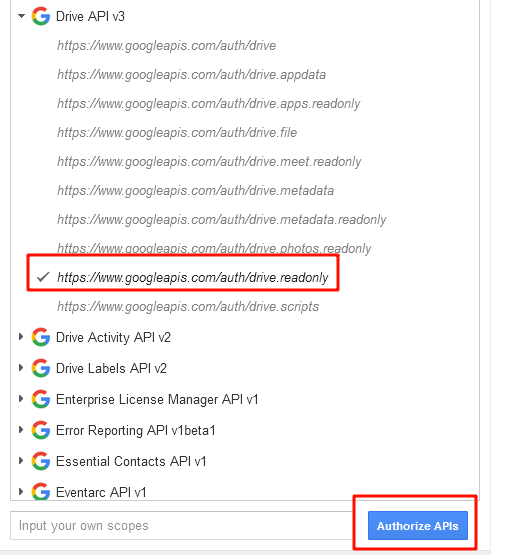The height and width of the screenshot is (555, 510).
Task: Open the Essential Contacts API v1 entry
Action: coord(131,462)
